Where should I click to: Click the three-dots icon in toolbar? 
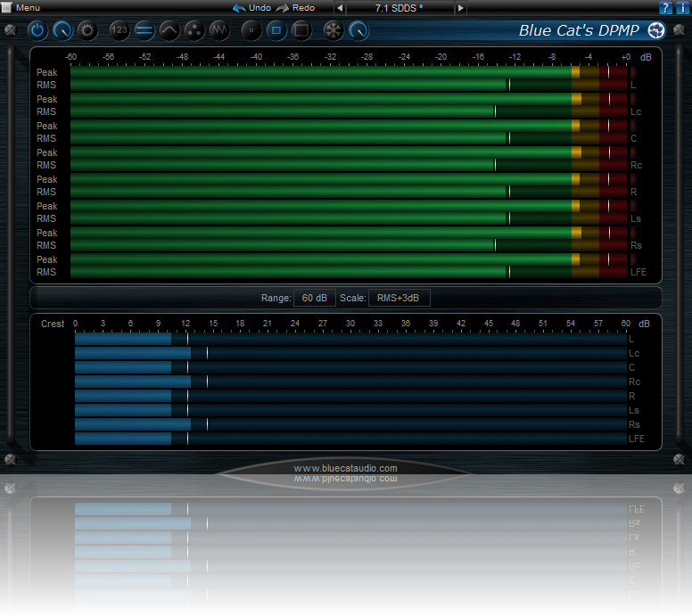pos(194,30)
